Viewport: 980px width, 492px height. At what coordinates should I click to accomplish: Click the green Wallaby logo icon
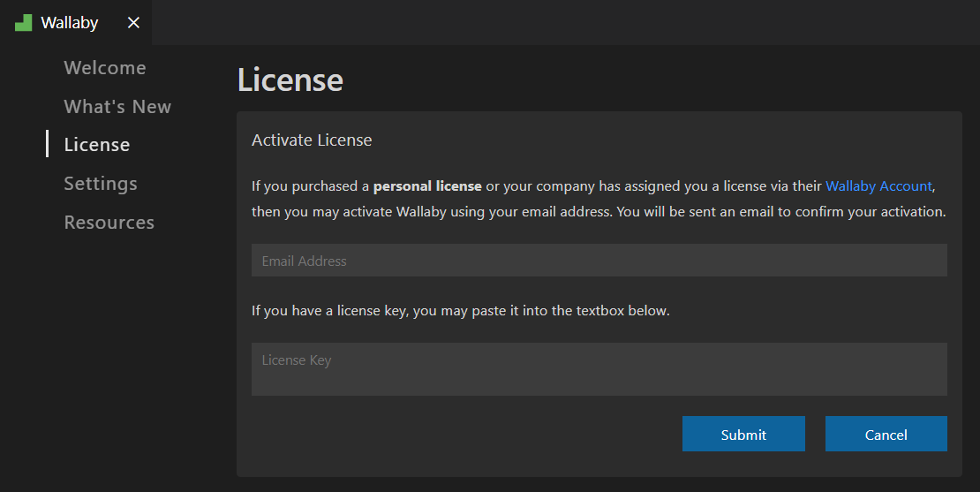pyautogui.click(x=23, y=22)
